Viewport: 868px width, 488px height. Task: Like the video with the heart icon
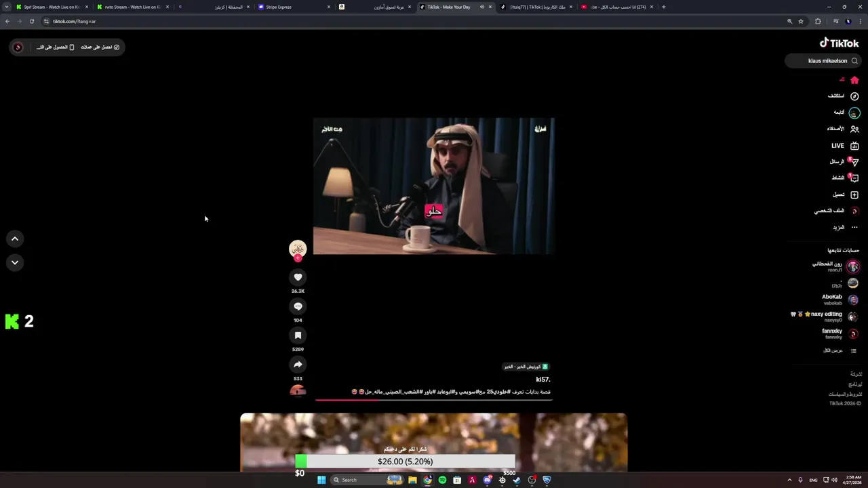point(298,277)
